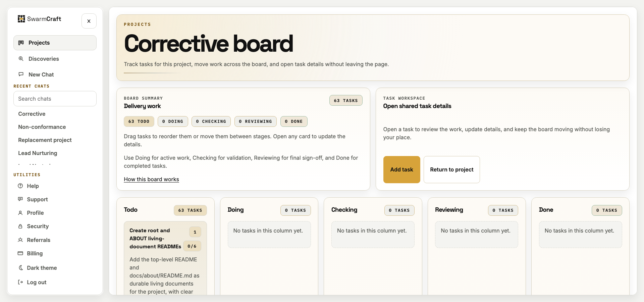Click the Security lock icon
The image size is (644, 302).
(x=20, y=226)
